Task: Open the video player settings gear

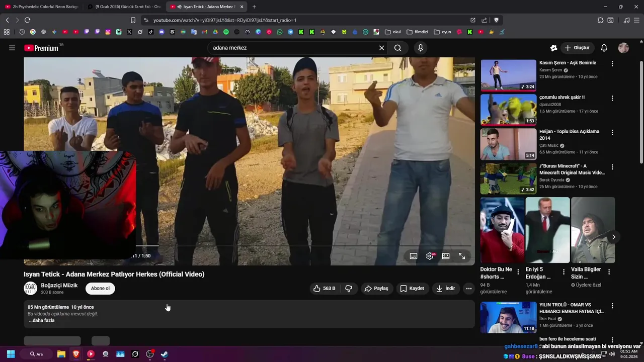Action: 430,256
